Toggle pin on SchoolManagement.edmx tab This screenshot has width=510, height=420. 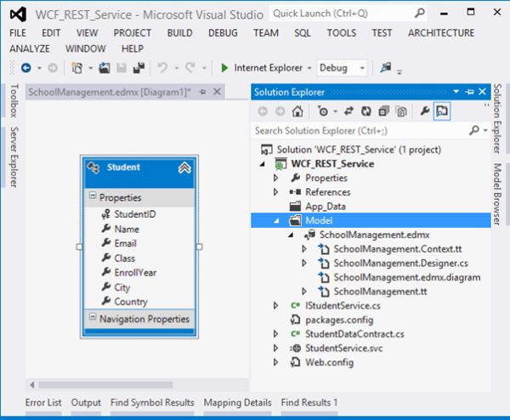(x=203, y=92)
